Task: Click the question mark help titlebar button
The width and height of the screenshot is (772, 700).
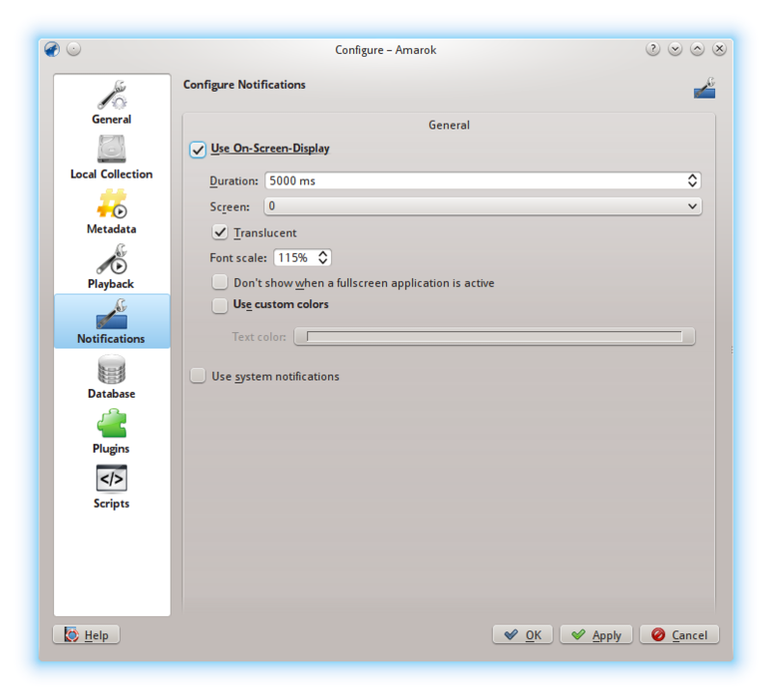Action: coord(653,49)
